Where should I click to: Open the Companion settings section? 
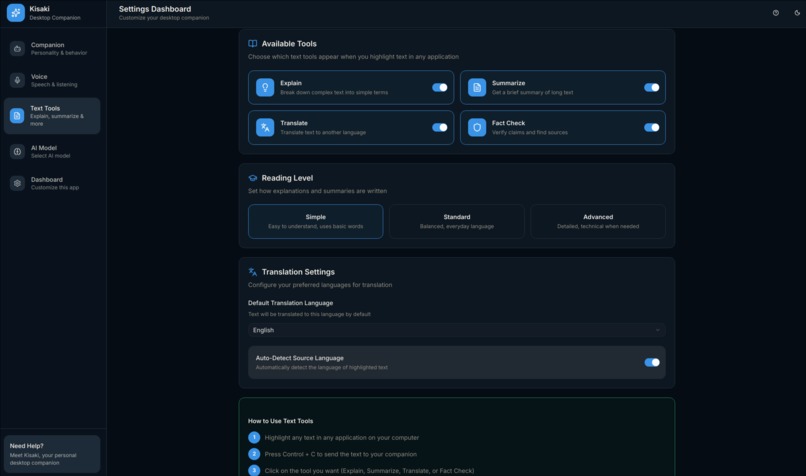click(52, 49)
